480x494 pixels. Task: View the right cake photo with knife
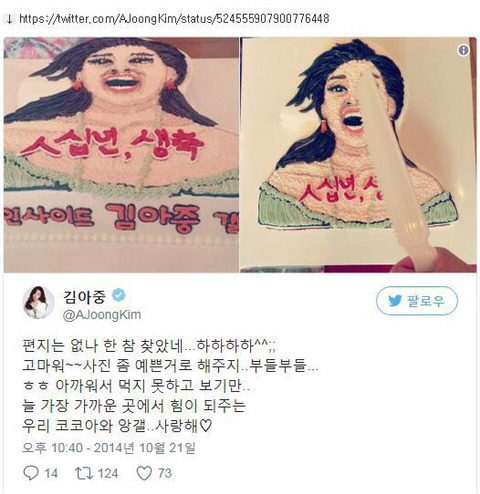click(358, 155)
